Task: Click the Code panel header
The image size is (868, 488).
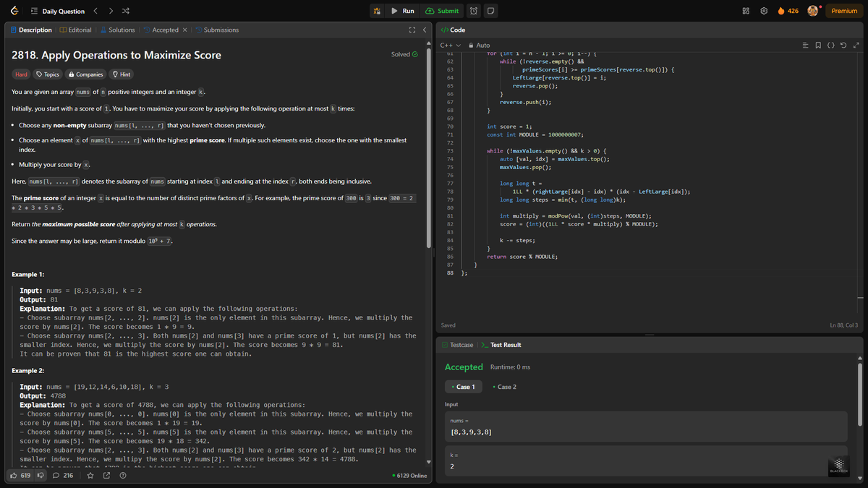Action: point(453,30)
